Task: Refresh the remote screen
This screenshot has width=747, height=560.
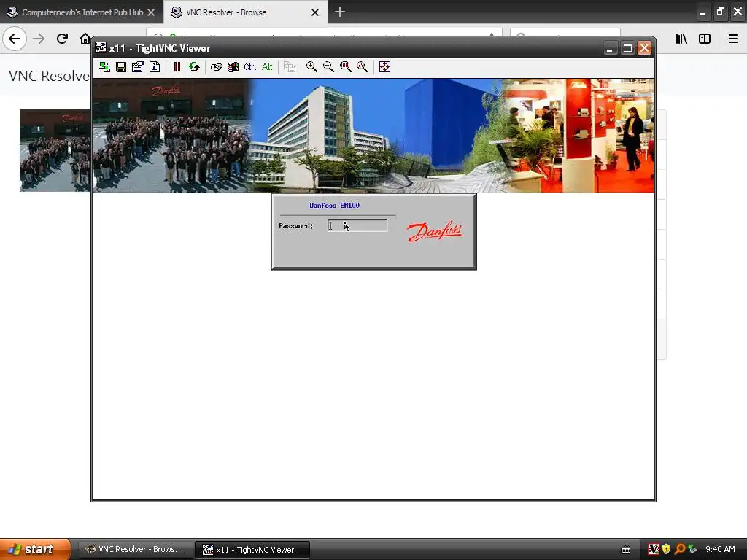Action: (194, 67)
